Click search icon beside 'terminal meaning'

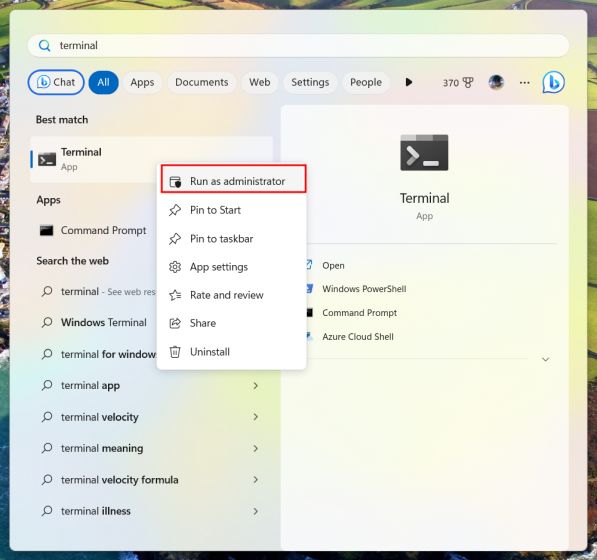point(47,448)
